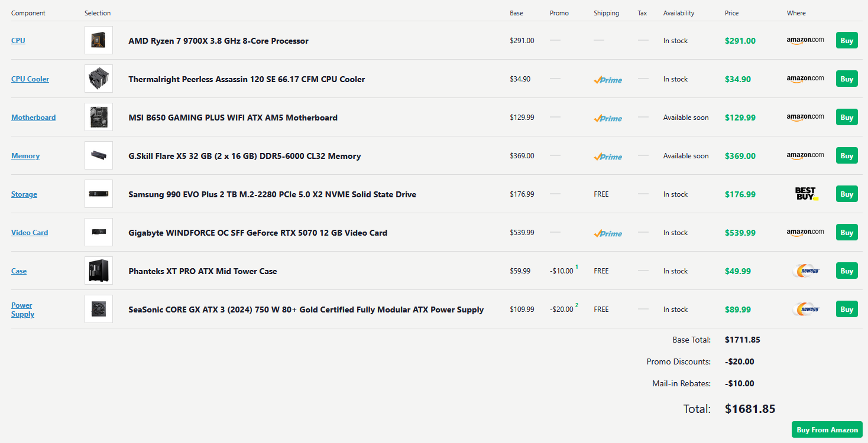Click the green $49.99 case price
The height and width of the screenshot is (443, 868).
click(x=738, y=271)
